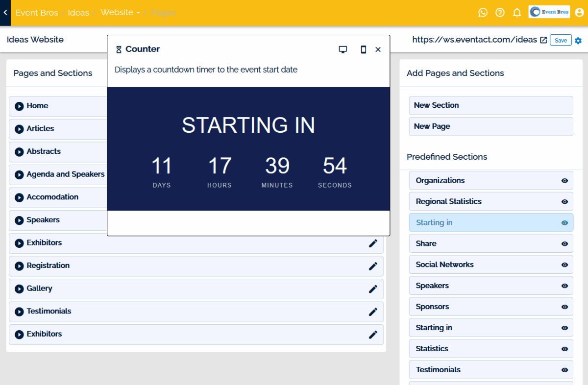Screen dimensions: 588x385
Task: Open WhatsApp support icon in header
Action: pyautogui.click(x=483, y=13)
